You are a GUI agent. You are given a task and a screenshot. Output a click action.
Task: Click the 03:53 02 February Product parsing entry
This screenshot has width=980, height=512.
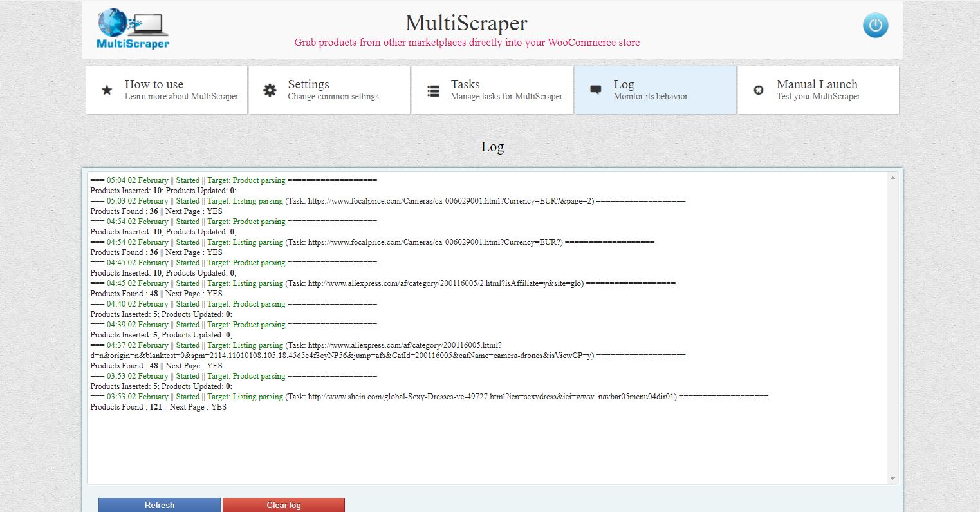click(x=234, y=376)
